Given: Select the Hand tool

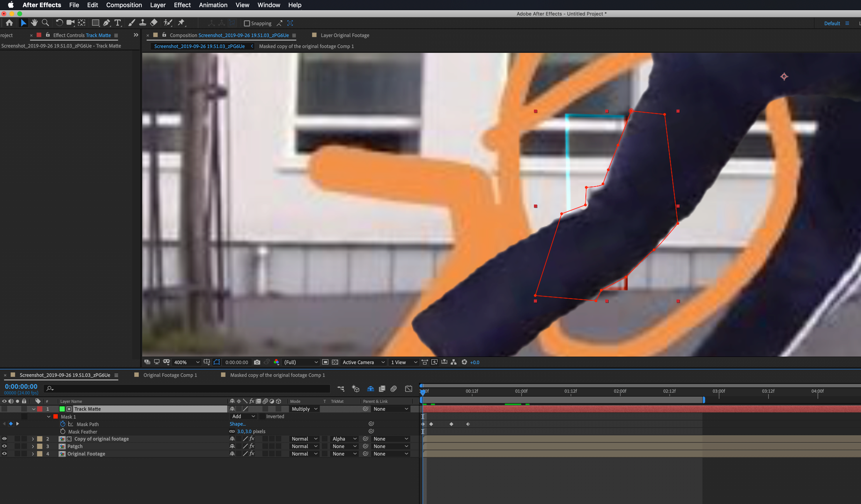Looking at the screenshot, I should tap(34, 22).
